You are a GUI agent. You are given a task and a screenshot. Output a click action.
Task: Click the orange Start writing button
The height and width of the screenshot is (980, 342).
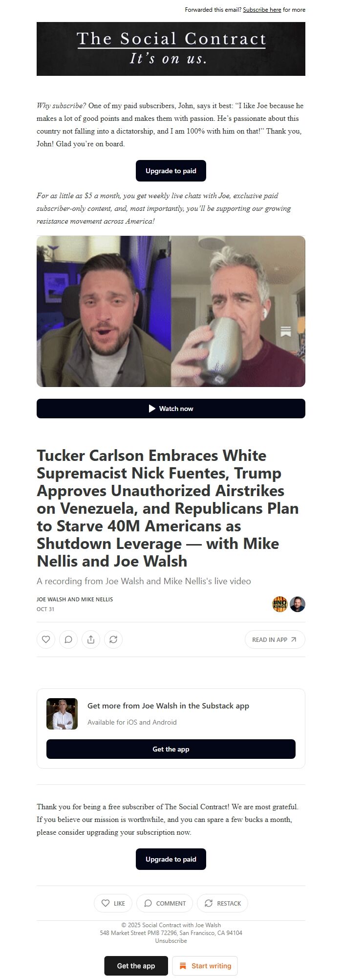click(205, 966)
